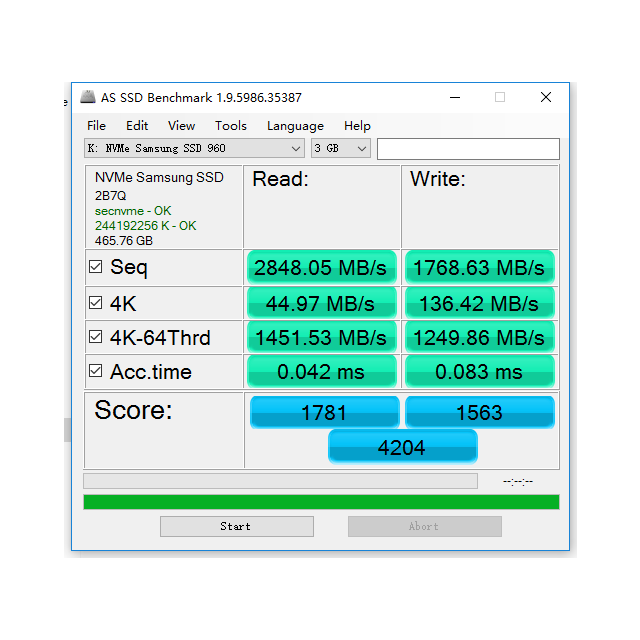Viewport: 640px width, 640px height.
Task: Open the drive selection dropdown
Action: (x=194, y=148)
